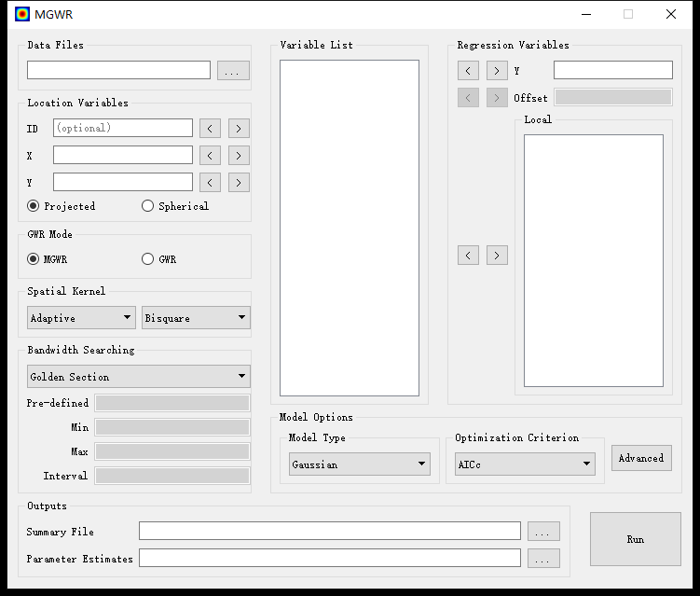Open the Gaussian model type dropdown
Image resolution: width=700 pixels, height=596 pixels.
pos(360,464)
